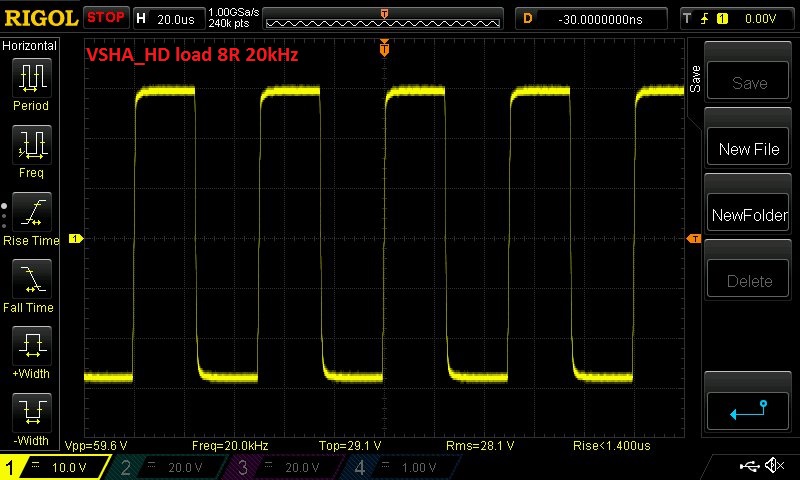Click the Rise<1.400us measurement readout

(x=612, y=445)
